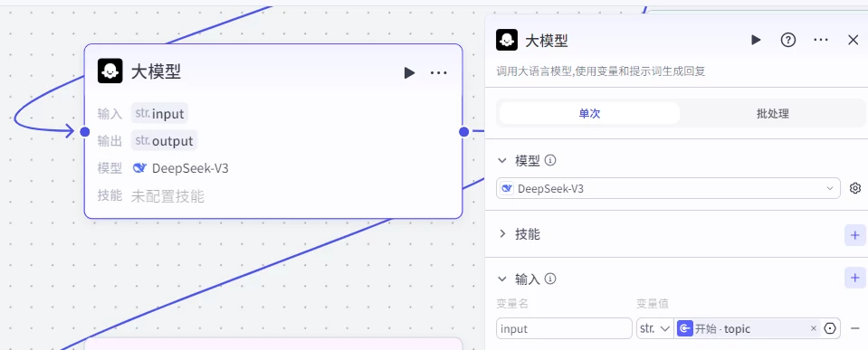Add a skill with the plus button

(855, 234)
